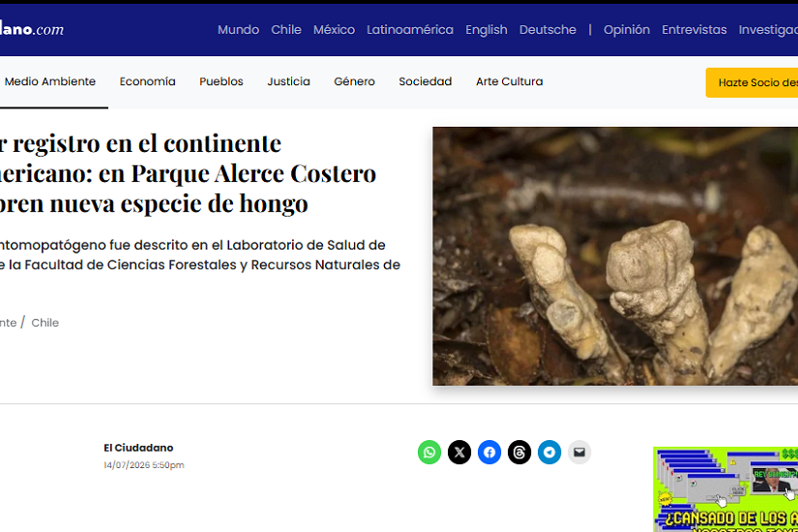Click the site logo ending in .com
The image size is (798, 532).
[x=32, y=30]
